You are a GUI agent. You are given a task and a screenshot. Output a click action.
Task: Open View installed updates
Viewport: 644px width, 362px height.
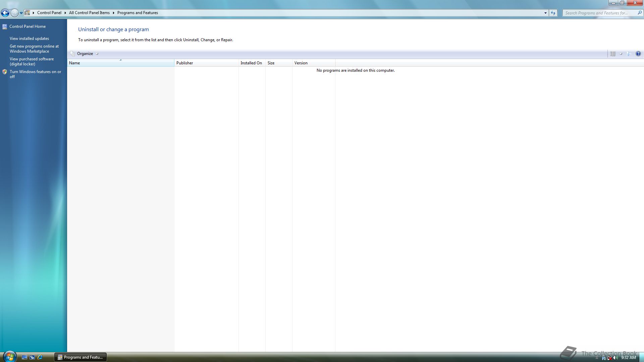click(x=29, y=39)
